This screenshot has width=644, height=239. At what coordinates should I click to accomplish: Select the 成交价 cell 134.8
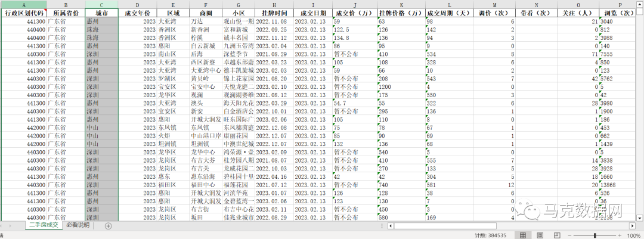coord(355,38)
